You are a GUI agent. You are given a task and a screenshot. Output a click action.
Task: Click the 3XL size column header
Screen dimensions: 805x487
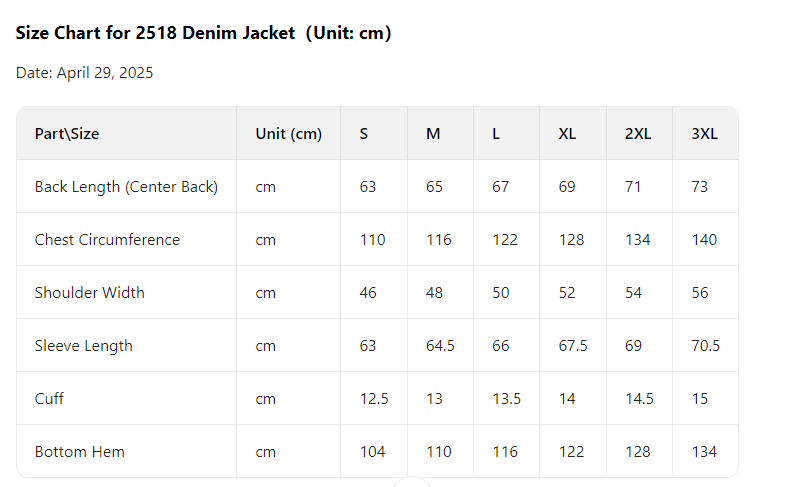coord(704,134)
